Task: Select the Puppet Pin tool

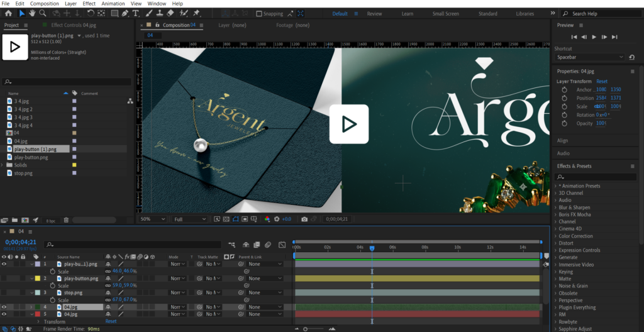Action: [x=197, y=14]
